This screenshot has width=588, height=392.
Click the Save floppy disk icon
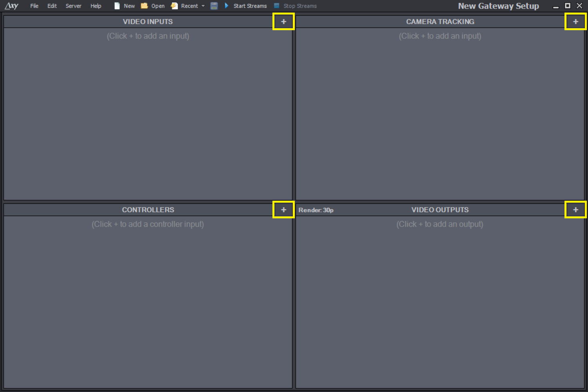click(x=214, y=6)
